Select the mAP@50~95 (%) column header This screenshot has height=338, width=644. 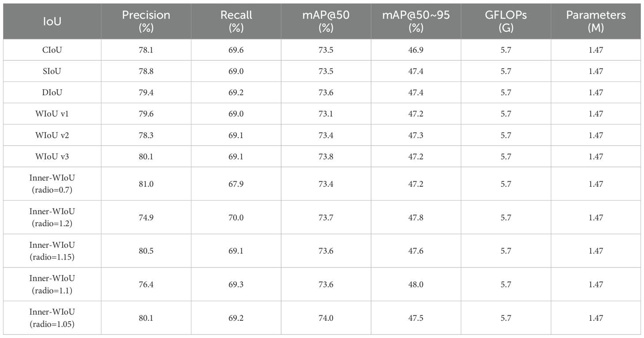pyautogui.click(x=416, y=21)
